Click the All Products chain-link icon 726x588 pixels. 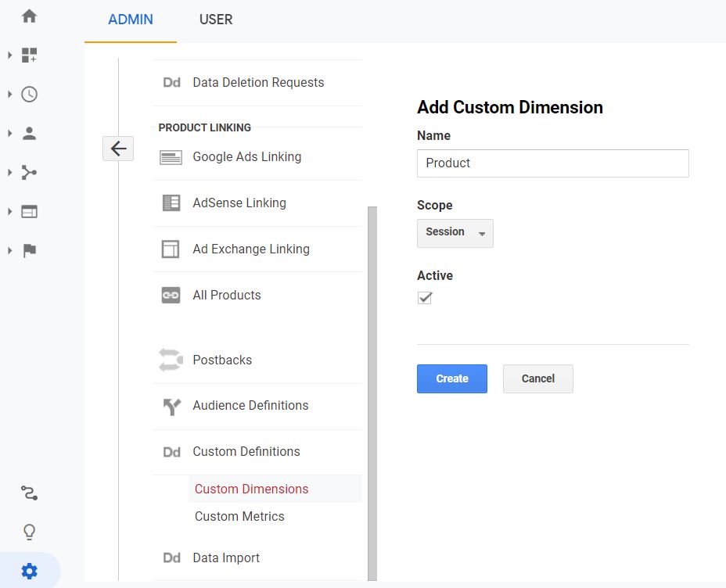coord(171,295)
